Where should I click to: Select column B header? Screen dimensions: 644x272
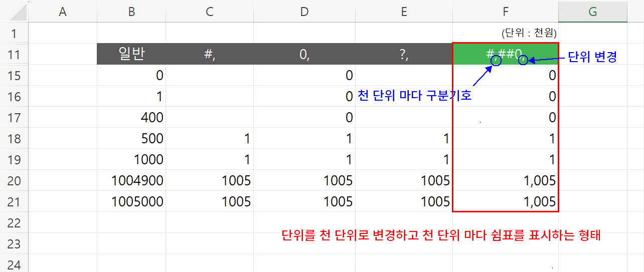click(131, 12)
